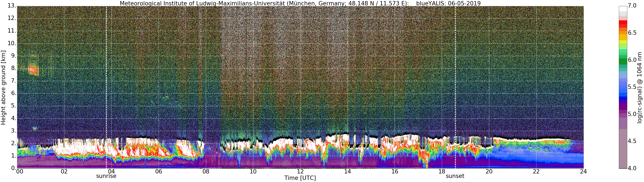Click the 14 tick on the time axis
This screenshot has width=644, height=182.
[348, 172]
